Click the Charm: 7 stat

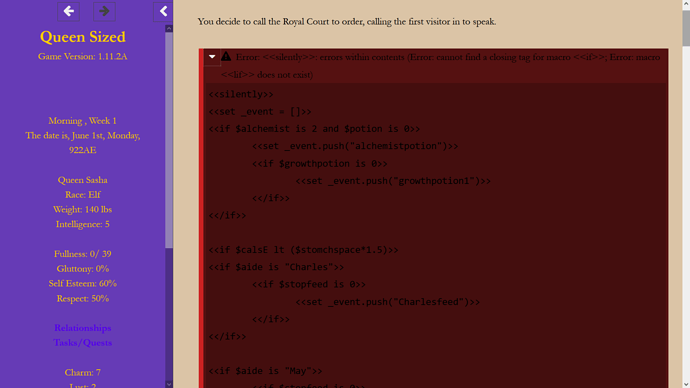point(83,373)
